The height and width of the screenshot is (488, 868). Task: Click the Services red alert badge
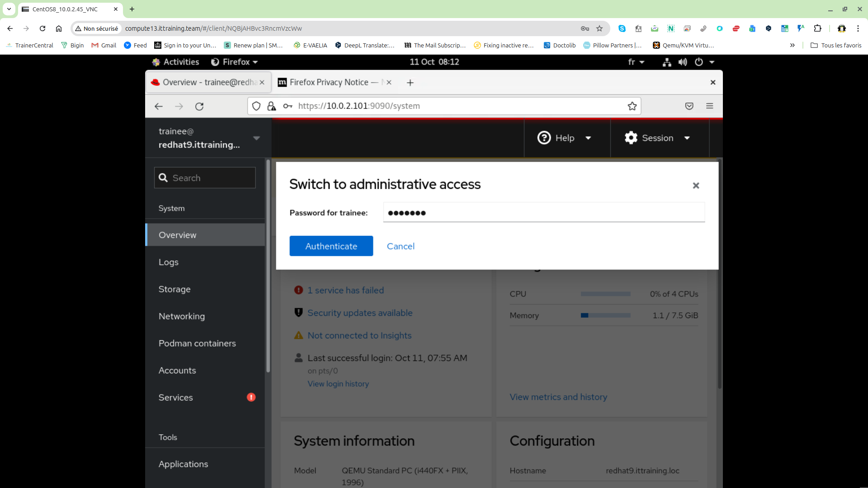coord(251,397)
